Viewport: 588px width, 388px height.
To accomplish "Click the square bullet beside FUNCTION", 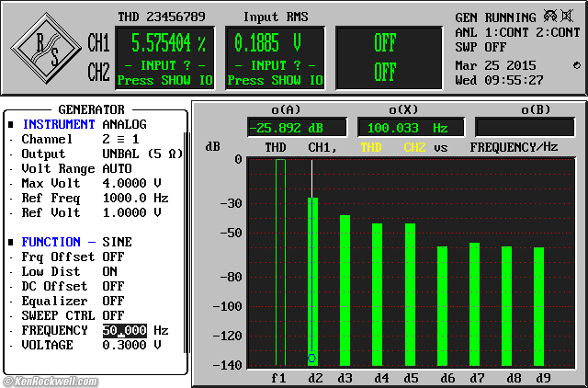I will tap(11, 242).
